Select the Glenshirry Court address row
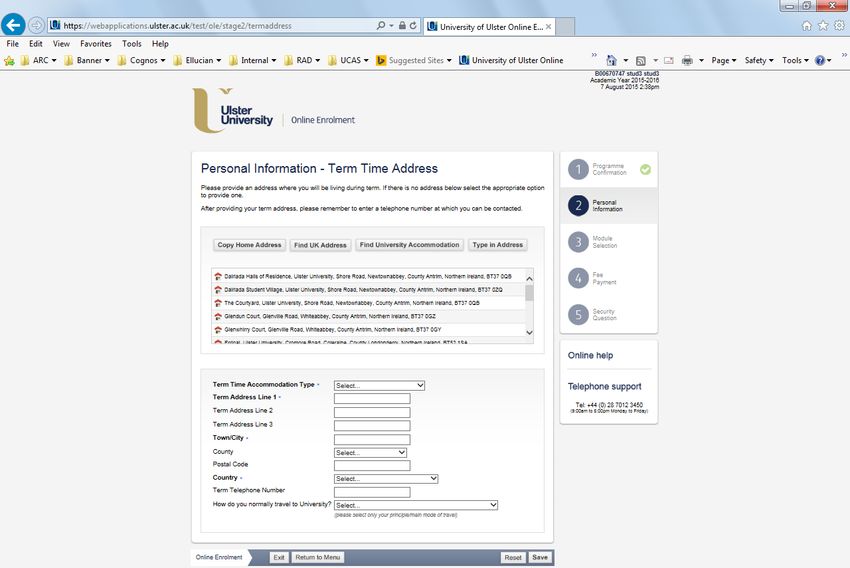 368,330
